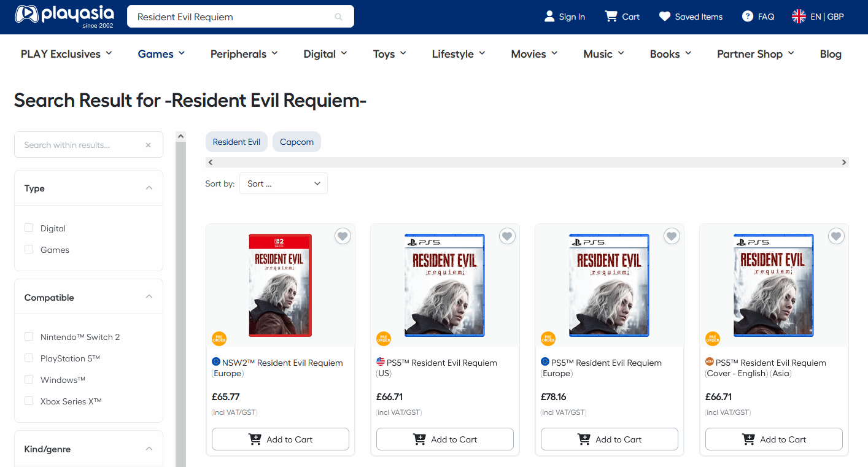
Task: Open the NSW2 red cover thumbnail
Action: coord(281,285)
